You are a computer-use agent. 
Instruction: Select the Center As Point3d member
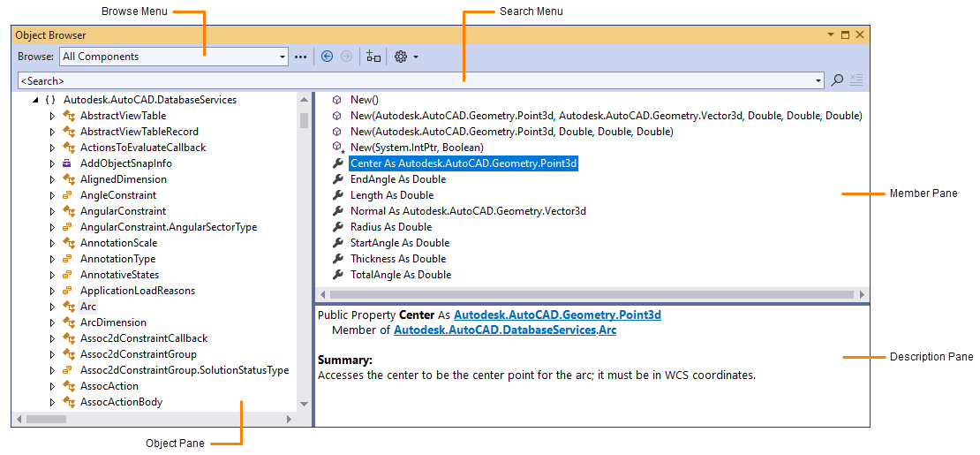(x=464, y=163)
